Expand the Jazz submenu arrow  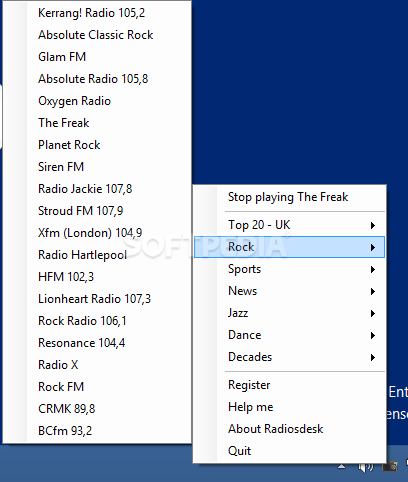[373, 313]
